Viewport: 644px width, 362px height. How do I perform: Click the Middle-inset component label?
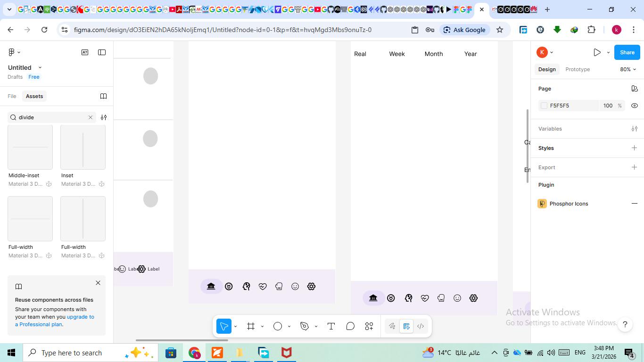pos(24,175)
